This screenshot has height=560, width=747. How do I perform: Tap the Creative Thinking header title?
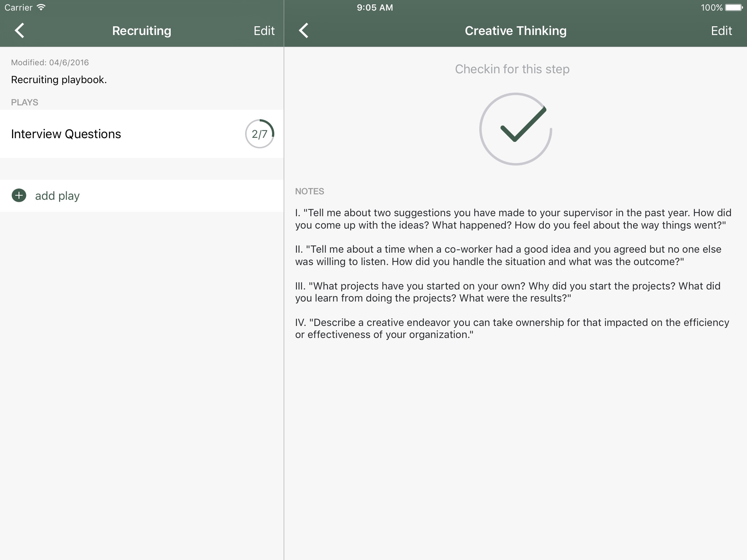(515, 31)
